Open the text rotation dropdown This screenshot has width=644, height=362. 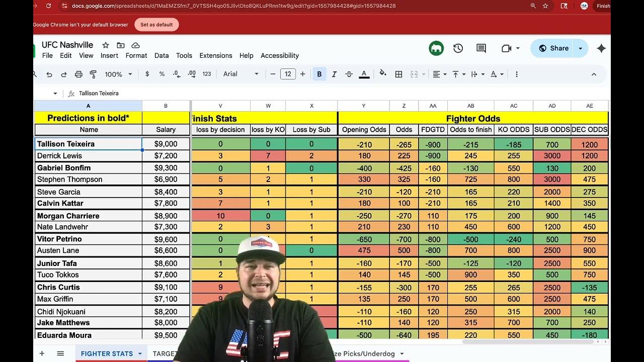coord(497,74)
